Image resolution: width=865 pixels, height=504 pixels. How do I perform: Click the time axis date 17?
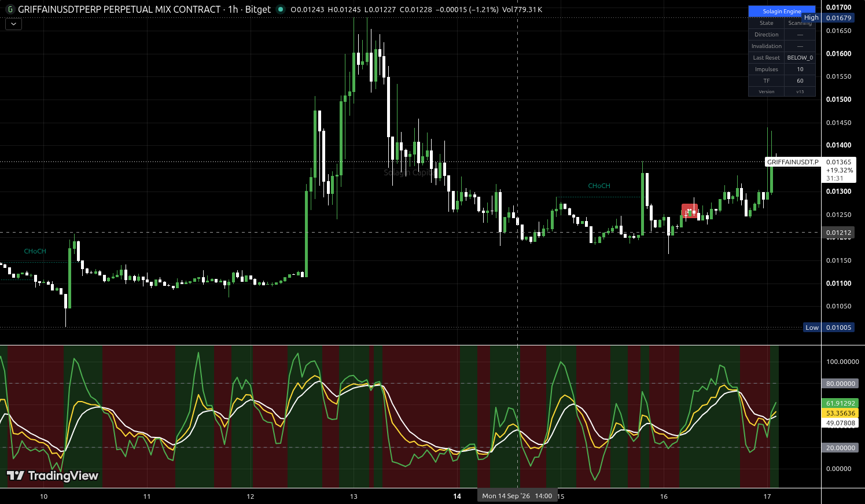coord(767,496)
